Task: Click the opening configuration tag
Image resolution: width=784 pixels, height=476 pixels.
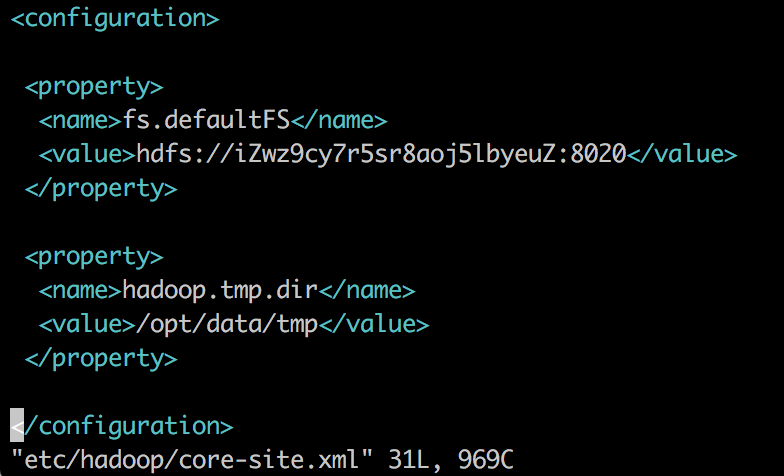Action: point(115,19)
